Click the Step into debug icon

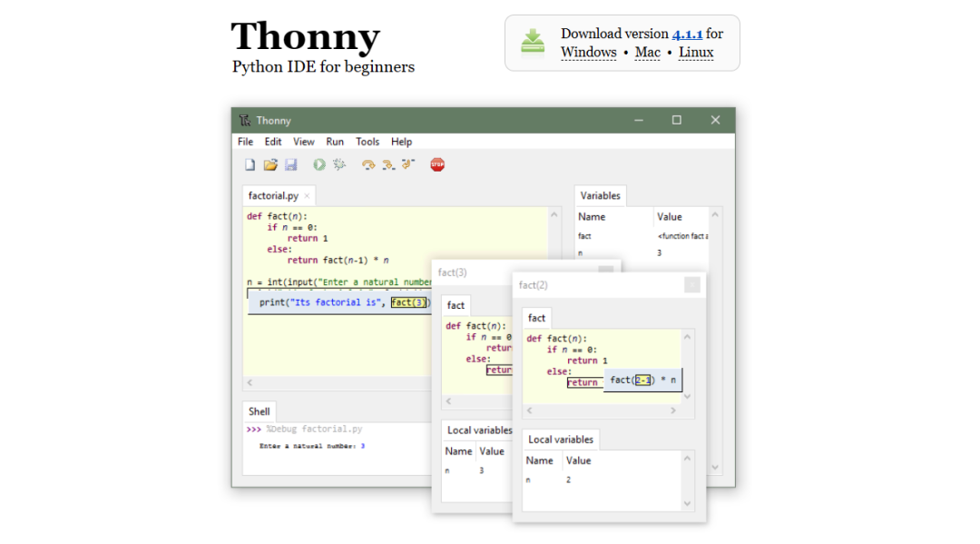[388, 164]
